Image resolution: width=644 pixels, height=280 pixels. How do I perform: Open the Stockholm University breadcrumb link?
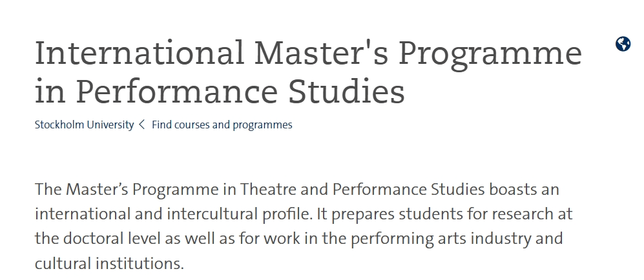pos(84,125)
